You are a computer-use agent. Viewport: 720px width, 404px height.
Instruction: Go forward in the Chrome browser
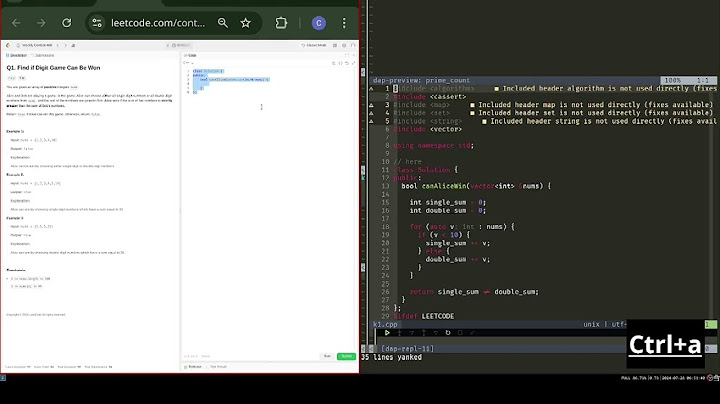pos(41,23)
